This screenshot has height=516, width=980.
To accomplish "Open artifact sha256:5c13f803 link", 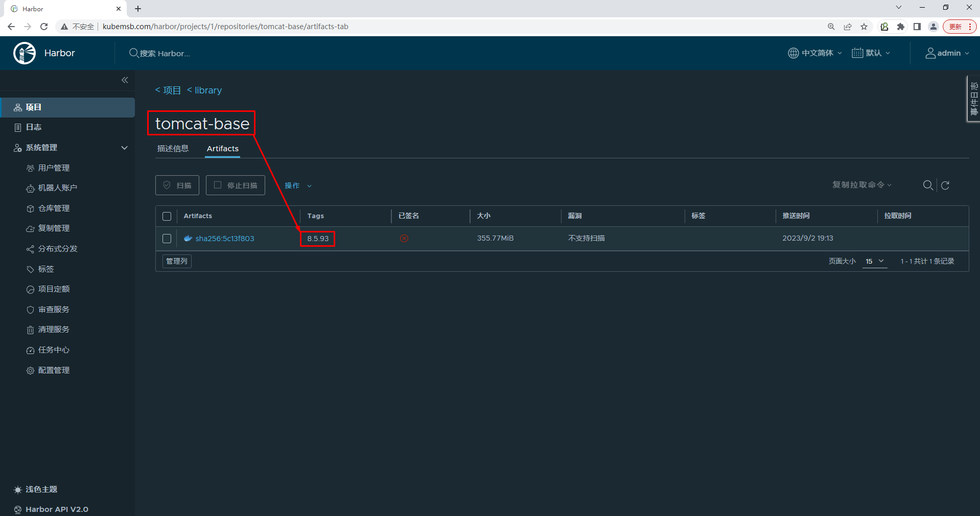I will tap(225, 239).
